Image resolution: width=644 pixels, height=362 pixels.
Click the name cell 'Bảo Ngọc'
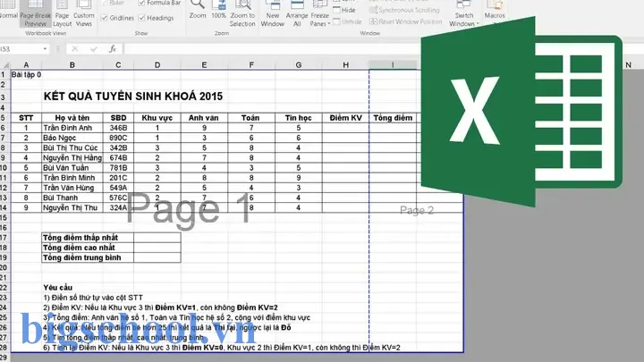click(72, 138)
